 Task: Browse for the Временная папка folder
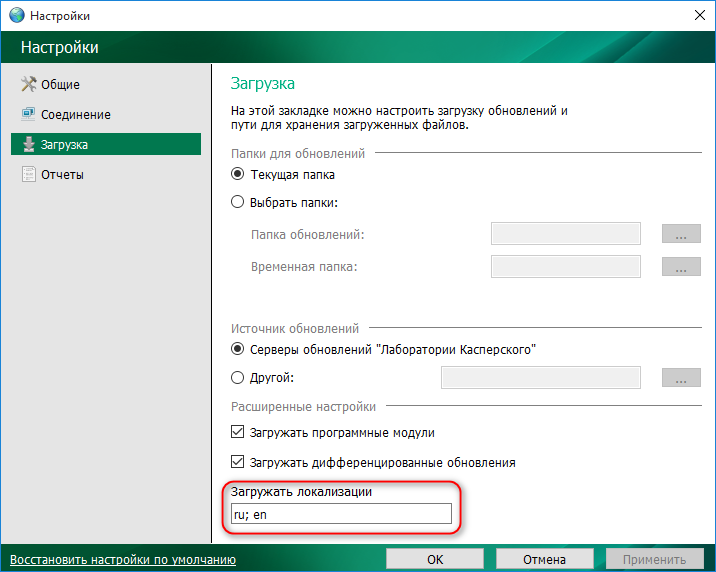coord(681,267)
